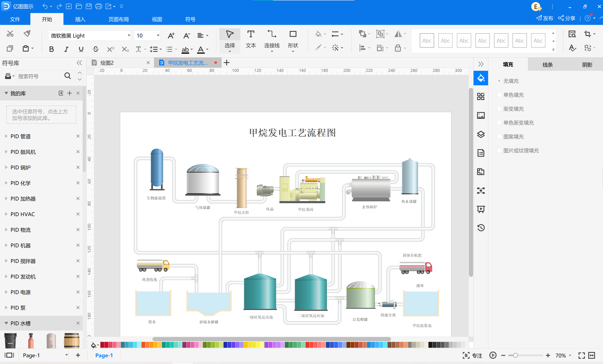Click the 发布 publish button
Screen dimensions: 603x364
544,18
